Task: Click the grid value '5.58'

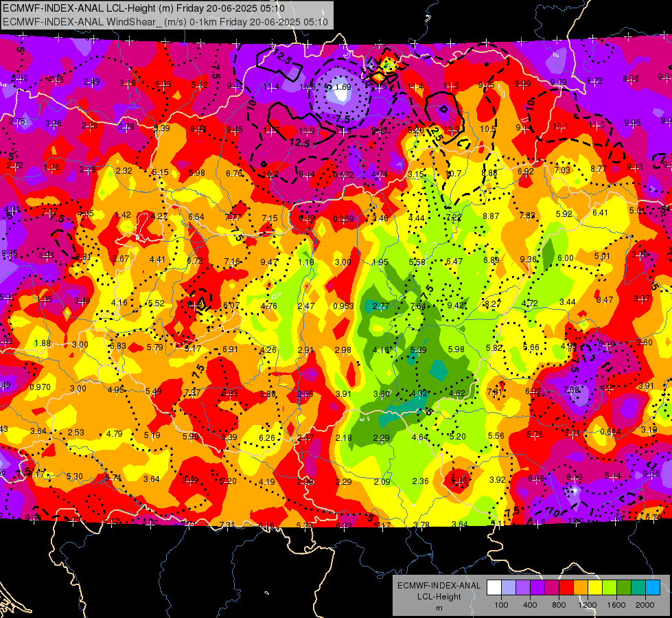Action: [417, 262]
